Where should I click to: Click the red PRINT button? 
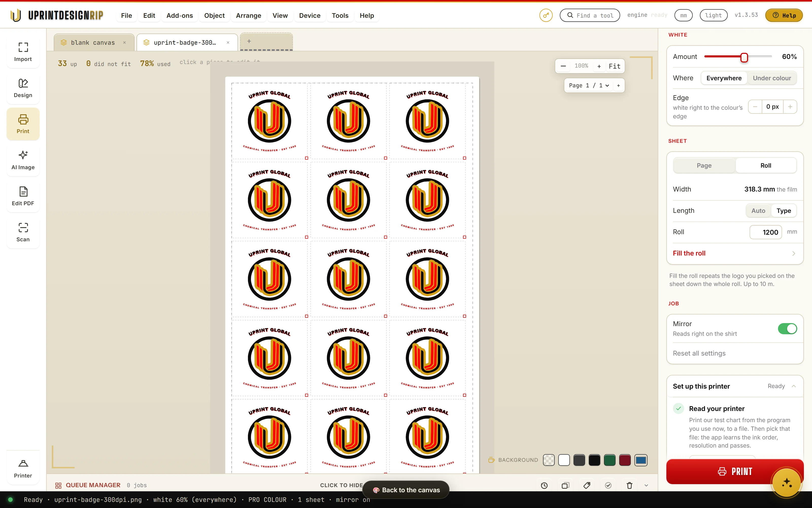(735, 471)
